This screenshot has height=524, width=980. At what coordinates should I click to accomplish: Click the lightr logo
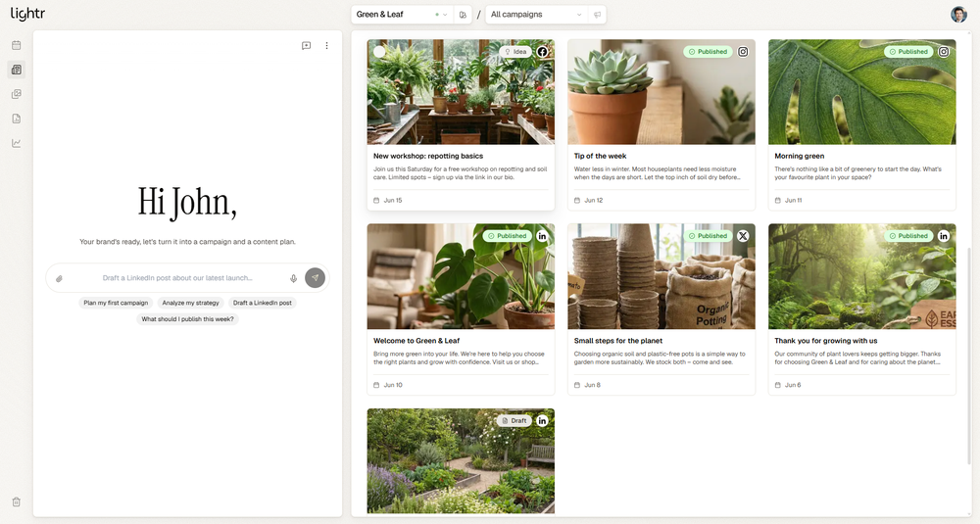point(27,14)
